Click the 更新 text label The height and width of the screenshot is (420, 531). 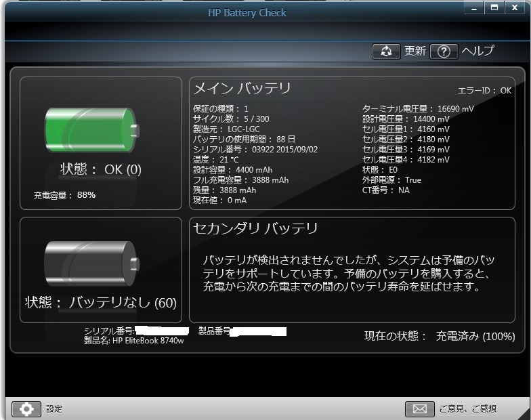415,51
